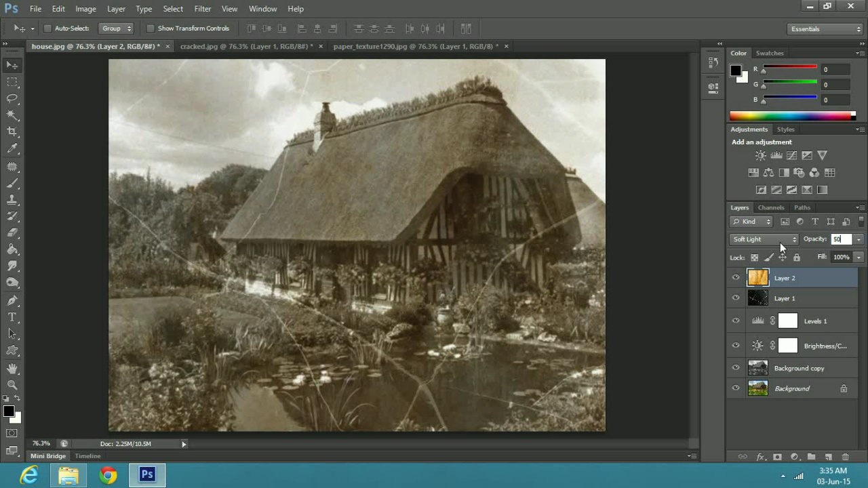Open the Filter menu

(202, 9)
